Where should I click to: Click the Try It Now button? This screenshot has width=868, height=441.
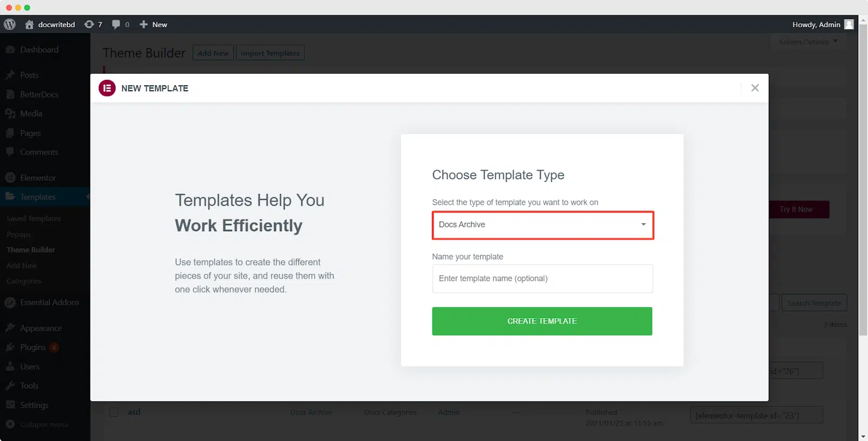tap(796, 210)
